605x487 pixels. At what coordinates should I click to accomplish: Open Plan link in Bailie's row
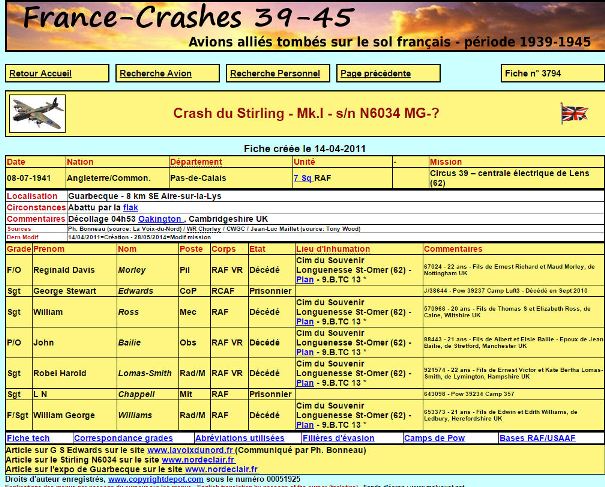coord(305,352)
